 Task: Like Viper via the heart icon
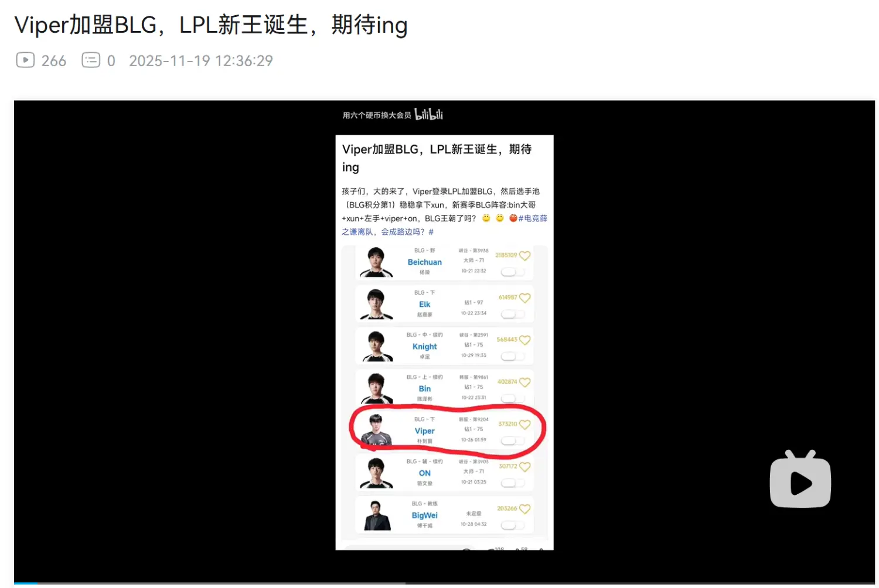click(525, 424)
